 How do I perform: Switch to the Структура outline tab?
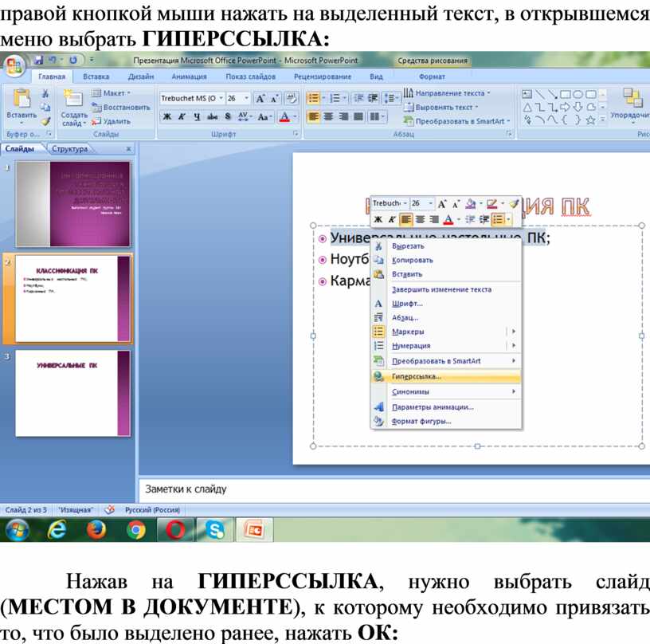pos(69,149)
